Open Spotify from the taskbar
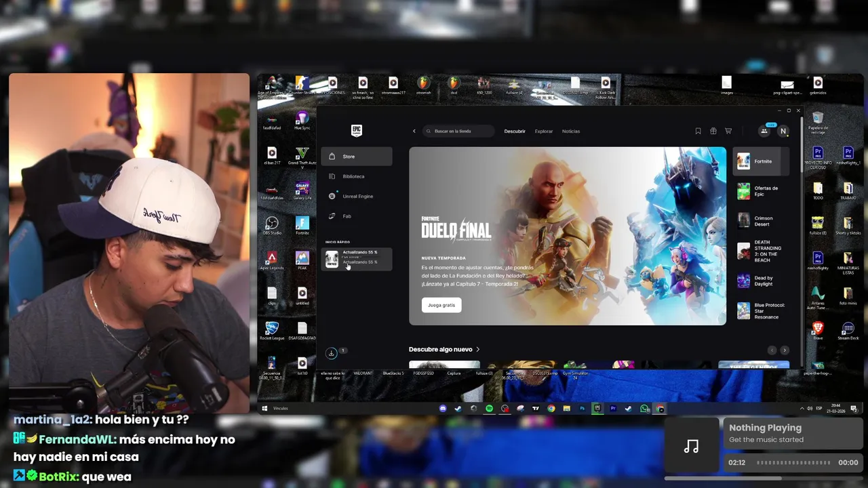The height and width of the screenshot is (488, 868). pyautogui.click(x=490, y=409)
